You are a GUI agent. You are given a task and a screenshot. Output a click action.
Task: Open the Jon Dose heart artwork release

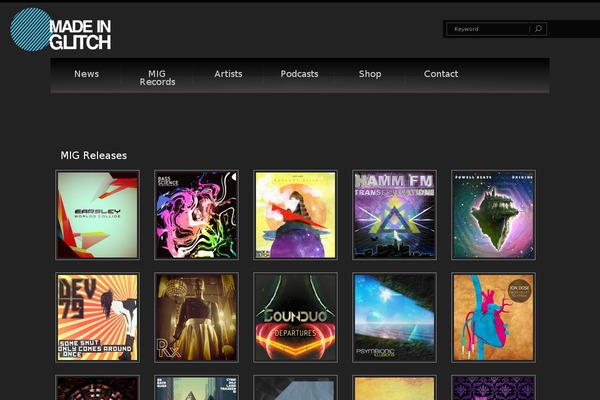click(493, 317)
